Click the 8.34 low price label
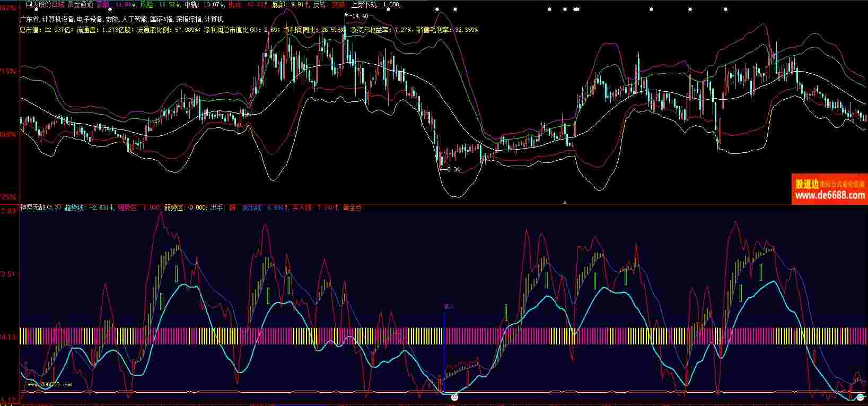This screenshot has width=868, height=406. click(453, 169)
